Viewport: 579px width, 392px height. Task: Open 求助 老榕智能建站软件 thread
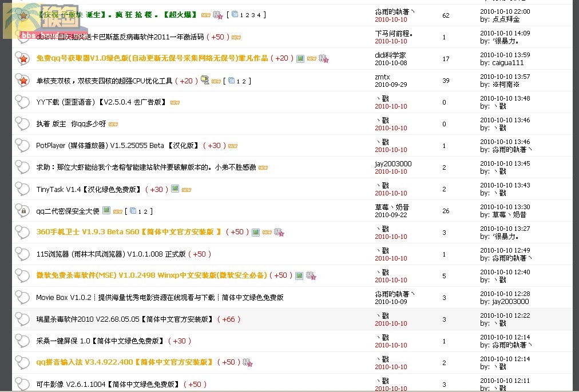(x=146, y=167)
